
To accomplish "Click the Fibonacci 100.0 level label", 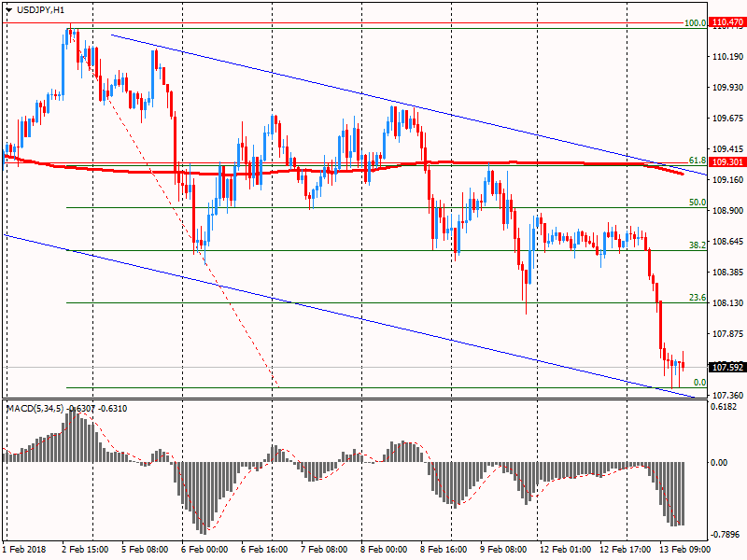I will [695, 22].
